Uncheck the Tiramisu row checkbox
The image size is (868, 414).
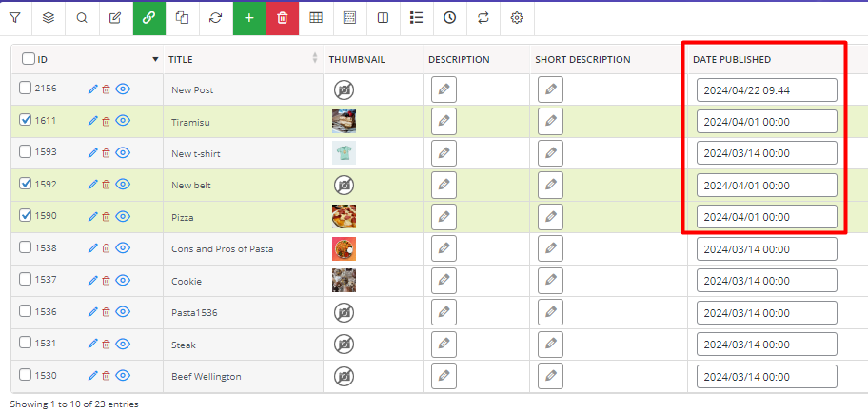(x=25, y=120)
